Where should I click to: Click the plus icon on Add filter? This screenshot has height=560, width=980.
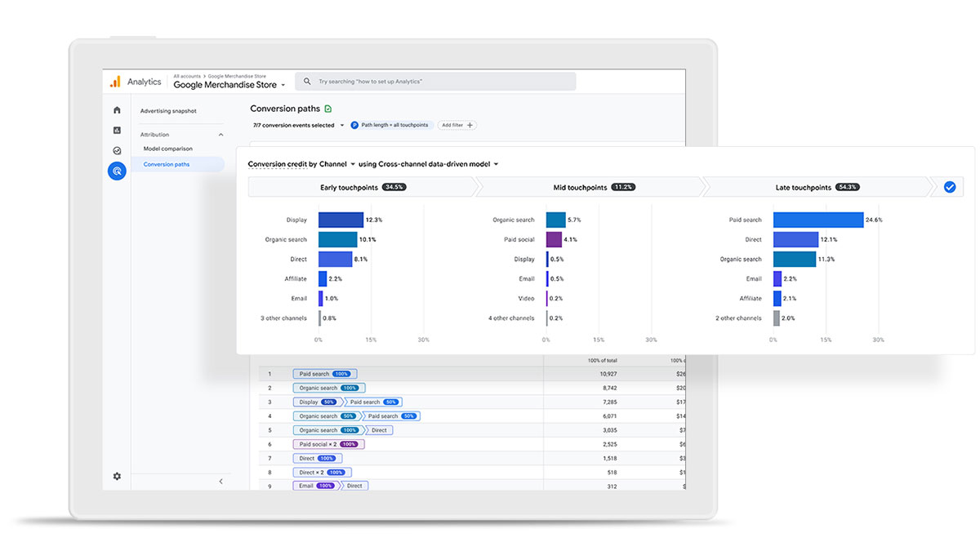[470, 125]
